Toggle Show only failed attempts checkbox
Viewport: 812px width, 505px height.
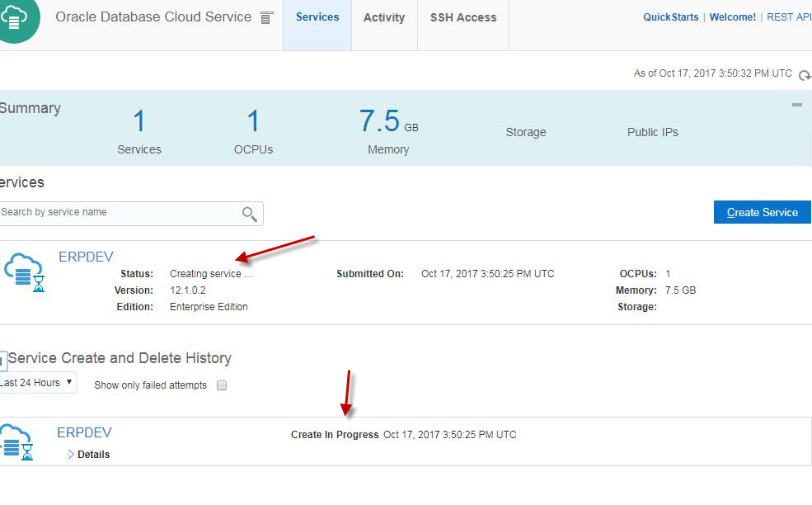(222, 385)
